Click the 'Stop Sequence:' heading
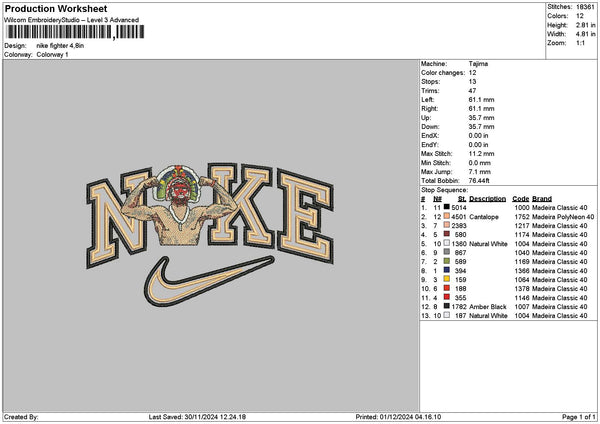Viewport: 600px width, 424px height. (x=444, y=190)
